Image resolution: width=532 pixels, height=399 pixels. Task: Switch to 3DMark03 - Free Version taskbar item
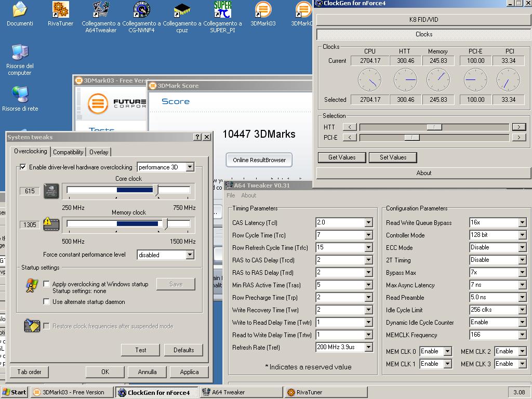(72, 392)
